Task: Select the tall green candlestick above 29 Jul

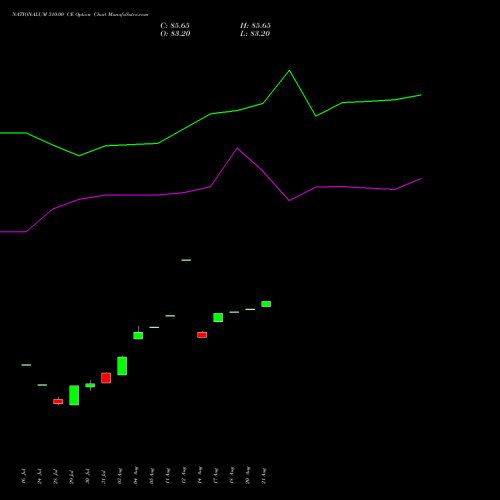Action: click(x=74, y=395)
